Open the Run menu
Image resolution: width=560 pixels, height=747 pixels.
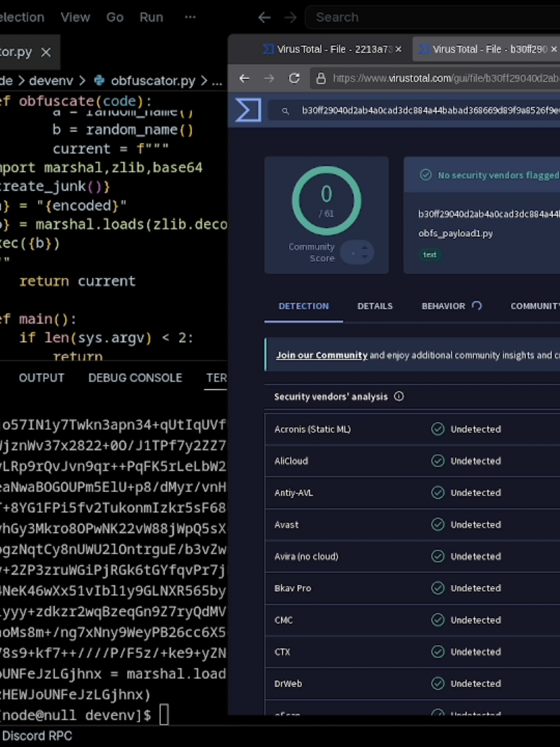coord(151,17)
